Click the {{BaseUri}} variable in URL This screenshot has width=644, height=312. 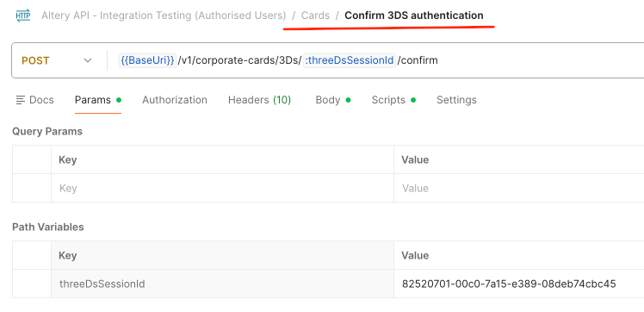pyautogui.click(x=147, y=60)
